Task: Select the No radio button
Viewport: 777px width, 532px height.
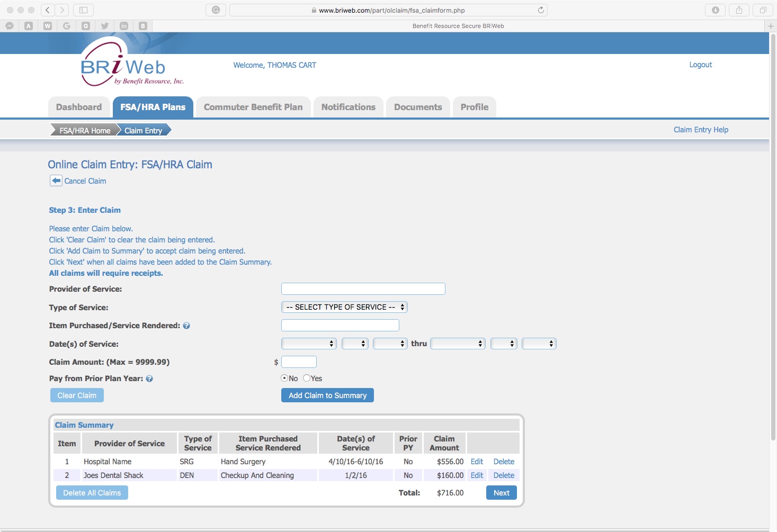Action: click(284, 378)
